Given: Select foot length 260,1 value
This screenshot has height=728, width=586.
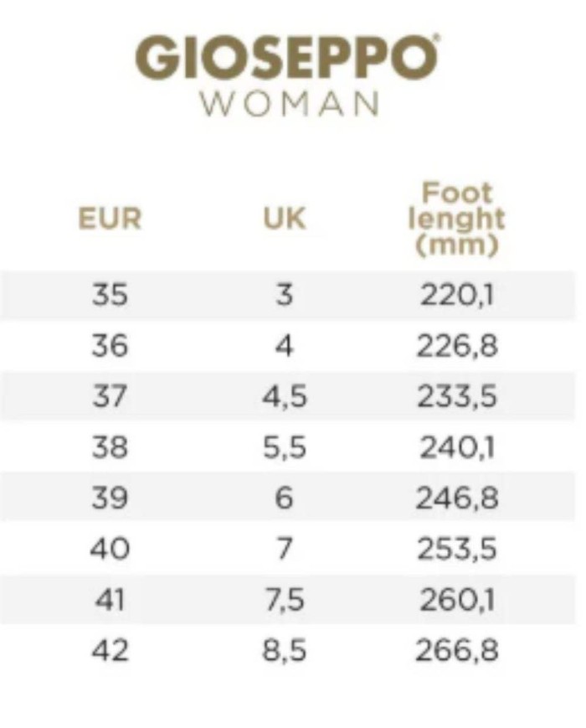Looking at the screenshot, I should pos(457,600).
